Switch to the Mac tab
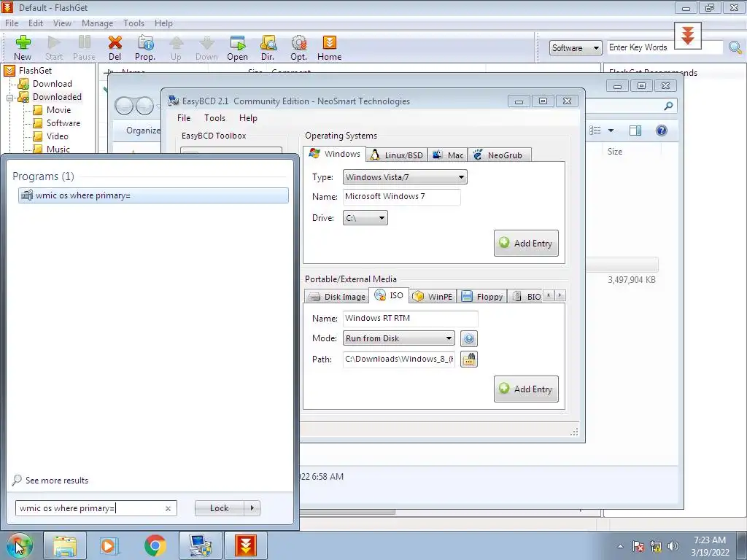The height and width of the screenshot is (560, 747). [x=448, y=155]
